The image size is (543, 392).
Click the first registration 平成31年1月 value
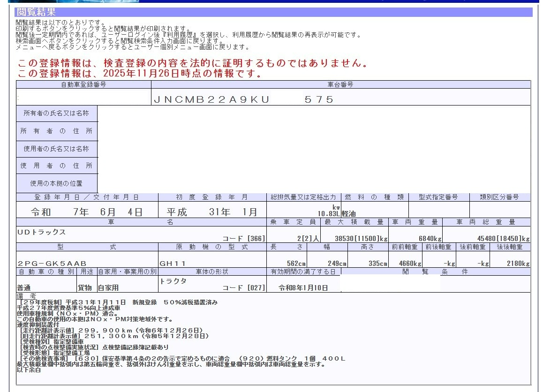click(x=212, y=212)
